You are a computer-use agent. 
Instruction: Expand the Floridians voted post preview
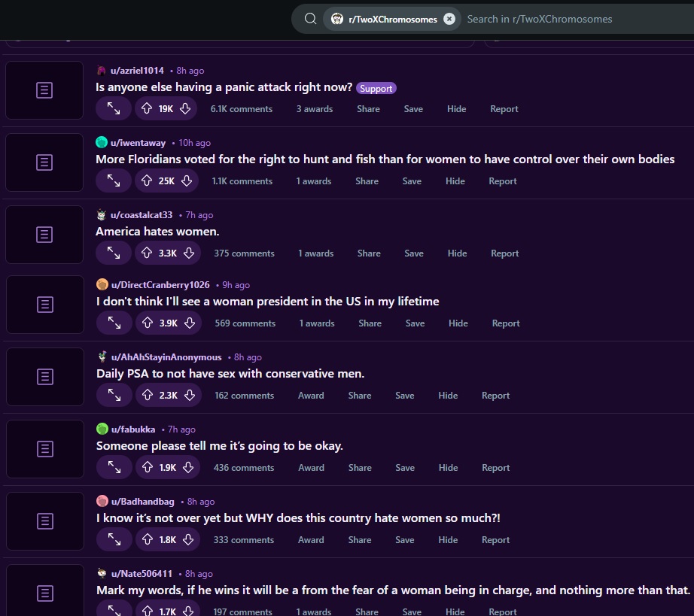pyautogui.click(x=114, y=181)
